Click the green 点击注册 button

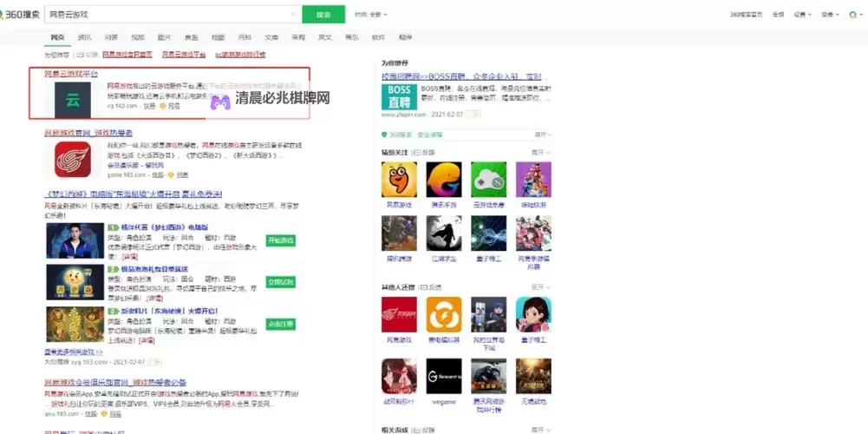[281, 324]
